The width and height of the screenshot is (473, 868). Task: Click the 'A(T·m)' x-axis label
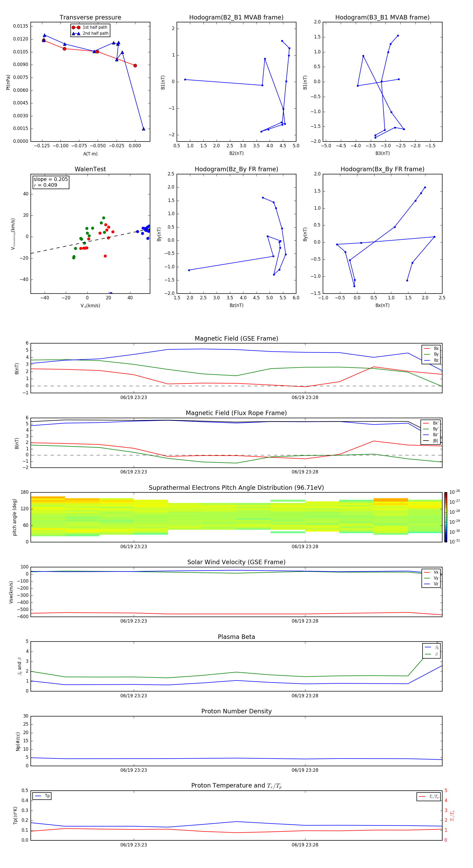pyautogui.click(x=90, y=154)
